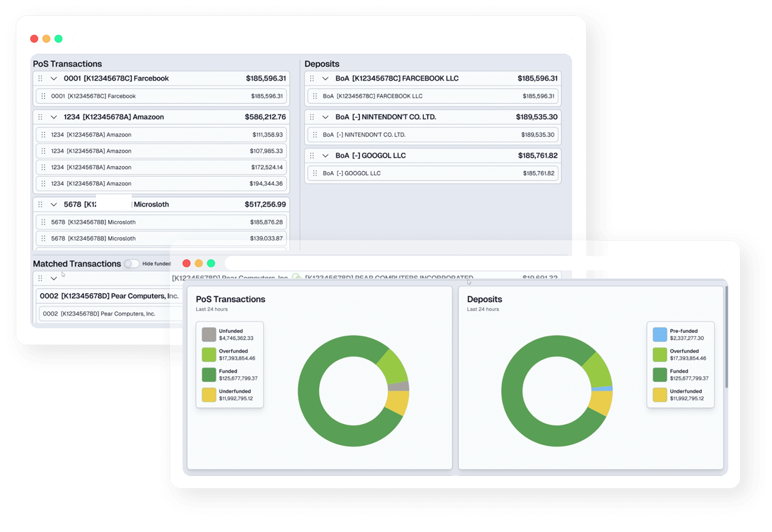Click the Underfunded legend entry under PoS Transactions
Viewport: 772px width, 532px height.
pyautogui.click(x=230, y=395)
